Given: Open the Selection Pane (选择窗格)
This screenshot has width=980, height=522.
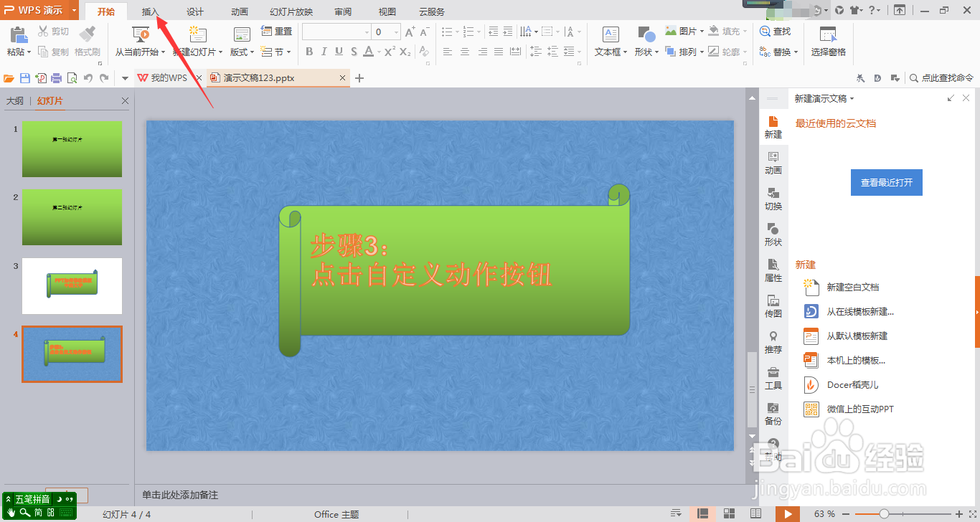Looking at the screenshot, I should tap(828, 43).
